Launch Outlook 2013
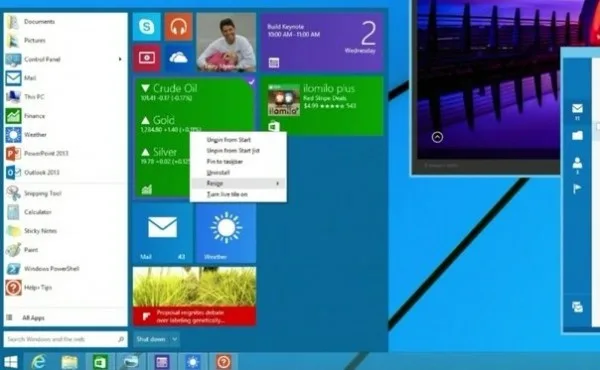 coord(65,173)
